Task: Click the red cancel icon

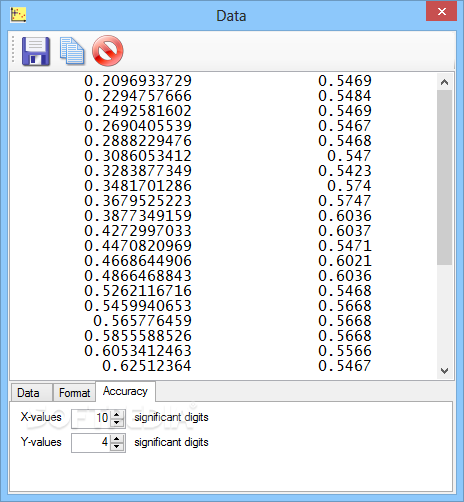Action: pos(108,51)
